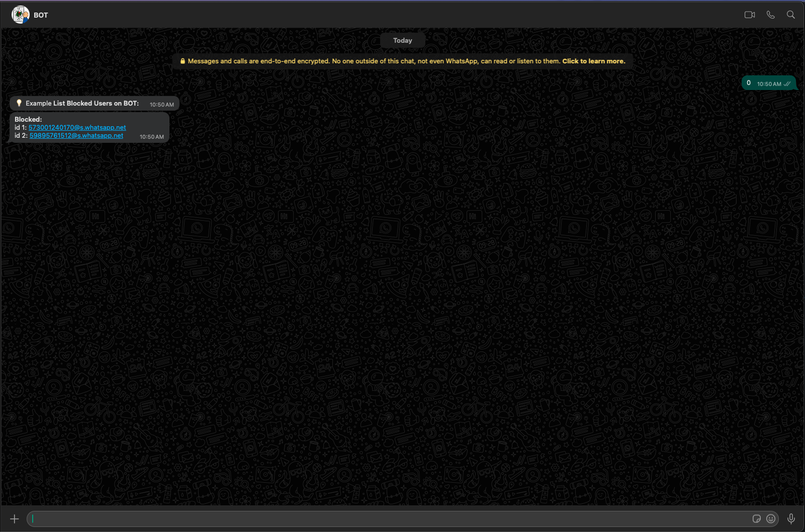The width and height of the screenshot is (805, 532).
Task: Click the lightbulb emoji in message
Action: click(19, 103)
